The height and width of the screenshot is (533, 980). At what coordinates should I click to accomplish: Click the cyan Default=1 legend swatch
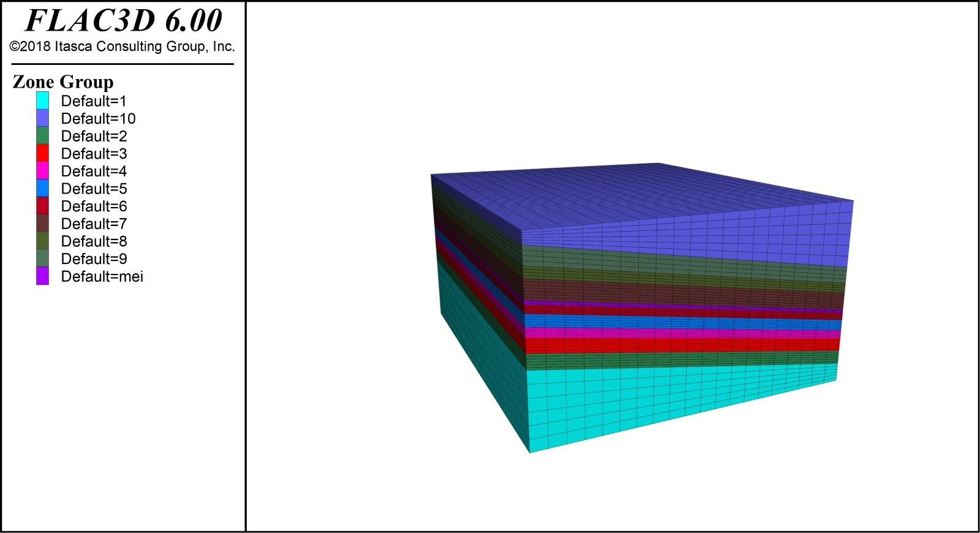click(x=42, y=100)
